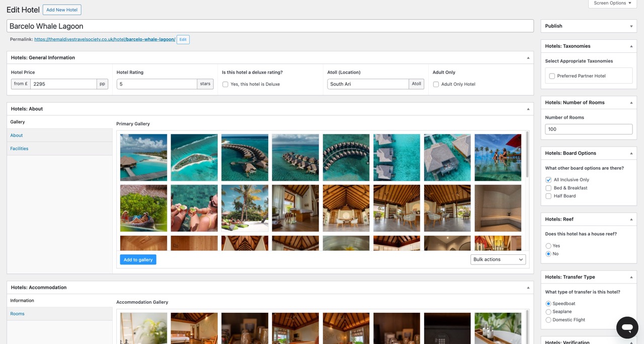Switch to the Gallery tab in About

[59, 122]
